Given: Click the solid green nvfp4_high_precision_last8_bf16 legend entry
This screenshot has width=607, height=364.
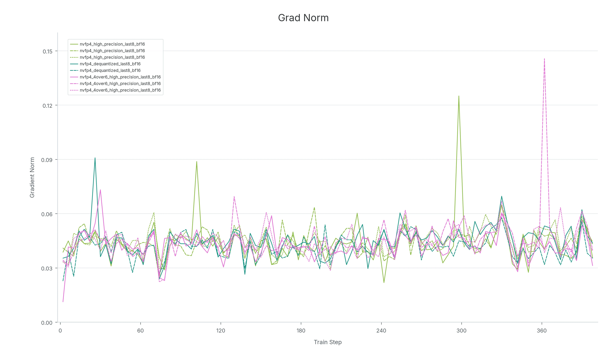Looking at the screenshot, I should click(x=107, y=44).
